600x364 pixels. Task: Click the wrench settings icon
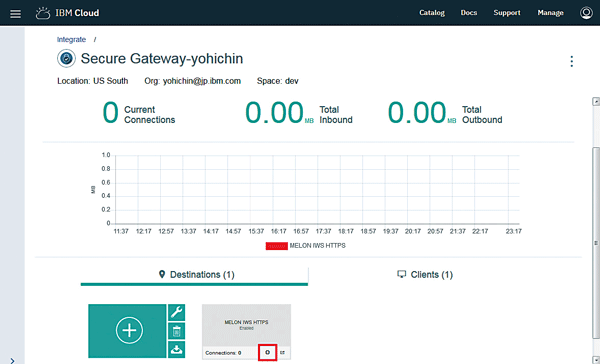coord(176,312)
